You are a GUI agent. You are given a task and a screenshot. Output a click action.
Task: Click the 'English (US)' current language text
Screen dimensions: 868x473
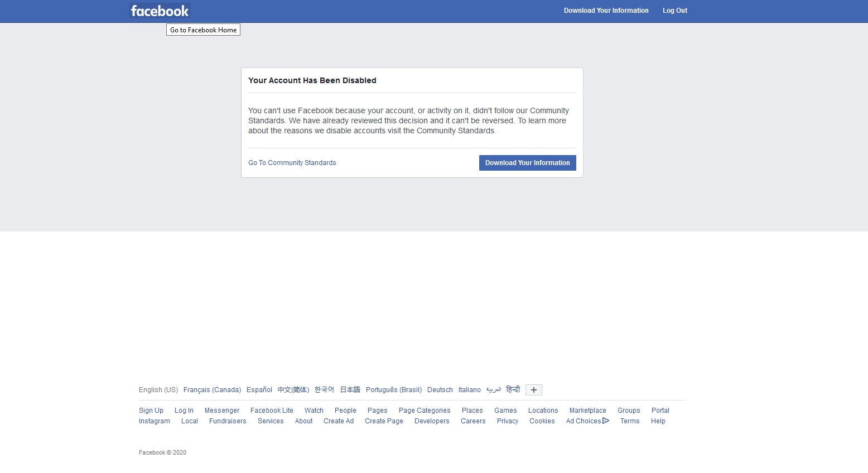point(158,390)
